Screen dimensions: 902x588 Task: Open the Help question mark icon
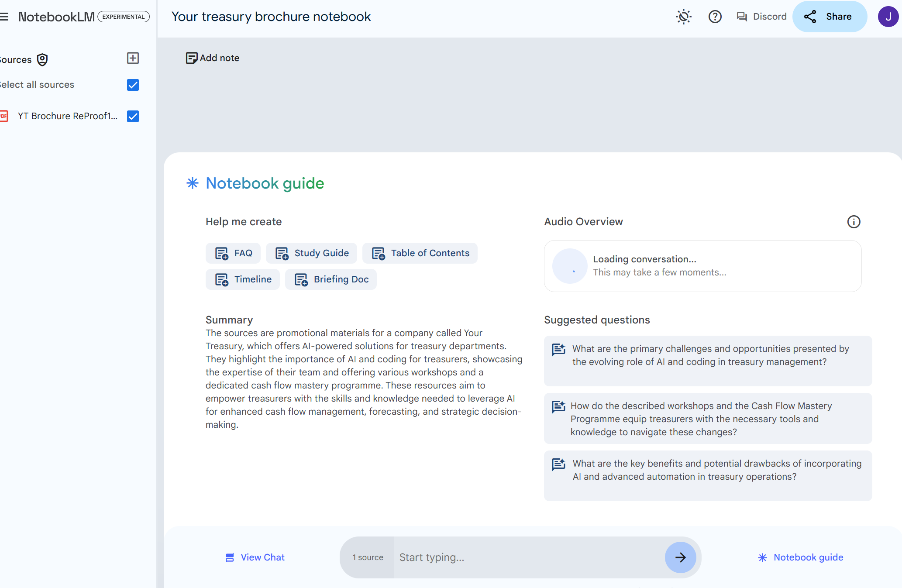[x=715, y=17]
